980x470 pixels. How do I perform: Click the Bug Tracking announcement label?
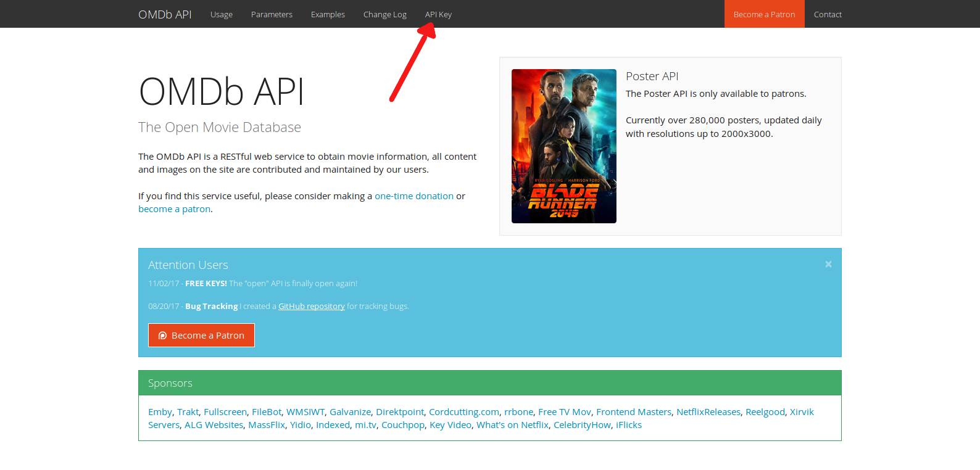coord(212,307)
